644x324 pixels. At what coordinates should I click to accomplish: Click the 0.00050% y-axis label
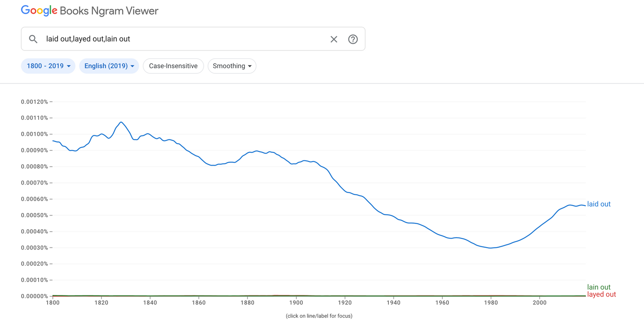34,215
